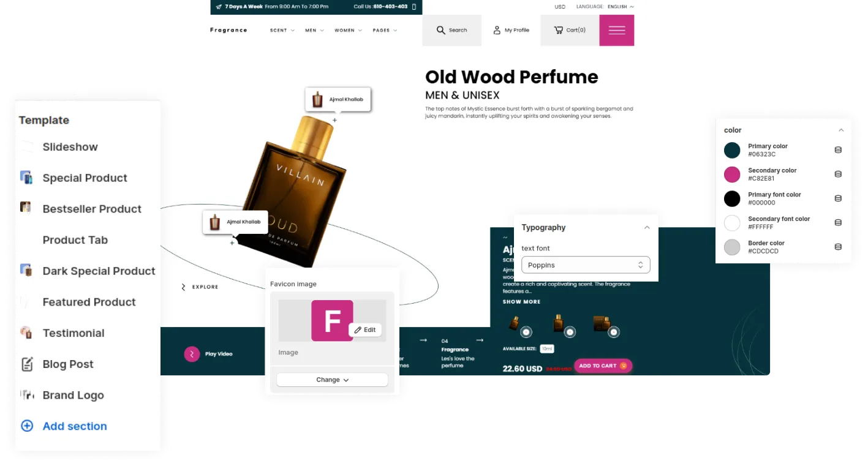This screenshot has width=868, height=466.
Task: Click the Primary color swatch #06323C
Action: click(x=732, y=150)
